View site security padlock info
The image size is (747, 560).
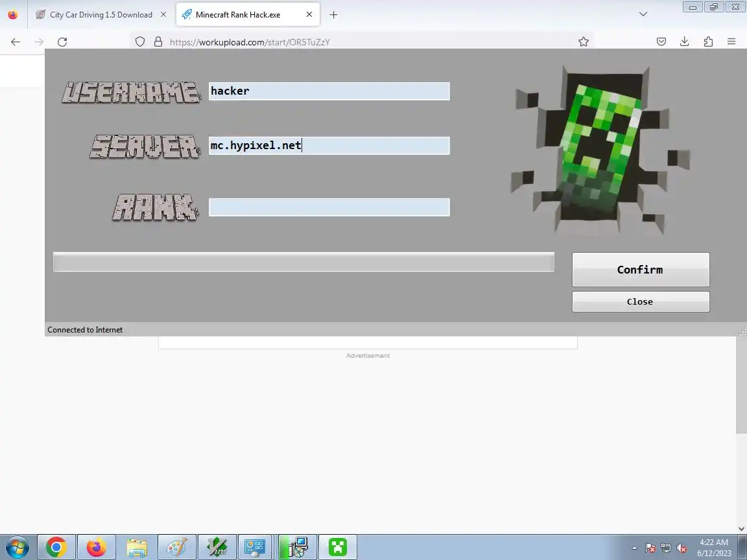(158, 42)
